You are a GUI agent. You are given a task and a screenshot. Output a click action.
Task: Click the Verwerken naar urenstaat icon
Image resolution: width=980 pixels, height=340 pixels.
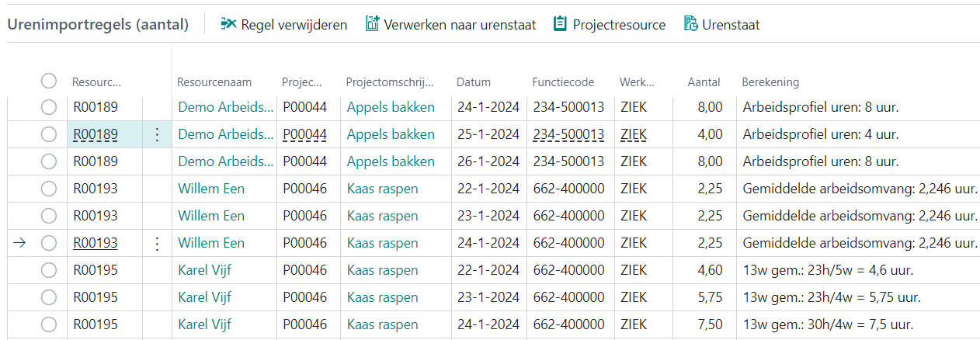click(x=372, y=24)
